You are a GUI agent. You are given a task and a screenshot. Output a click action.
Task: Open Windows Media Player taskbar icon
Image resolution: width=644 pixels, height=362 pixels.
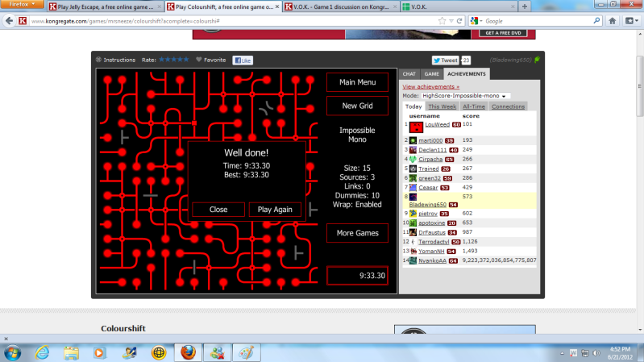click(x=99, y=353)
